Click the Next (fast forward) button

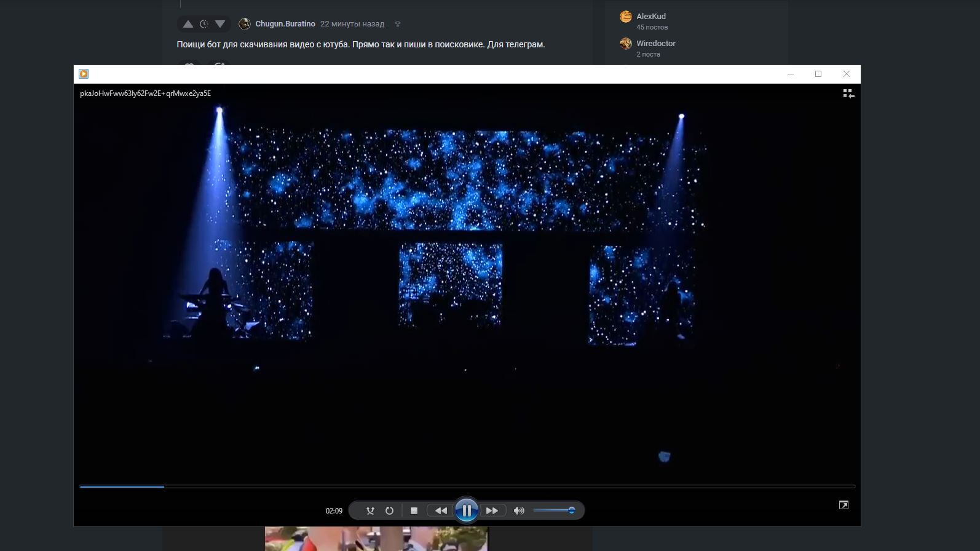[x=492, y=510]
